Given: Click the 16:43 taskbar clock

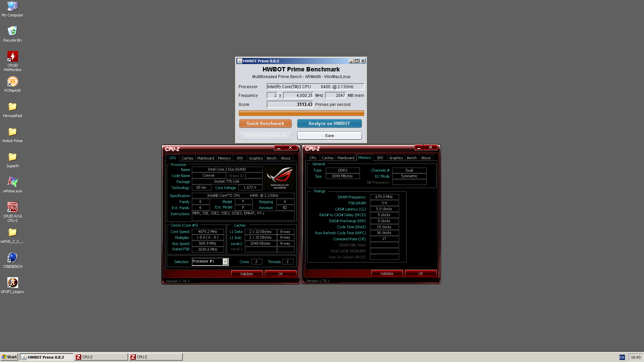Looking at the screenshot, I should pos(636,357).
